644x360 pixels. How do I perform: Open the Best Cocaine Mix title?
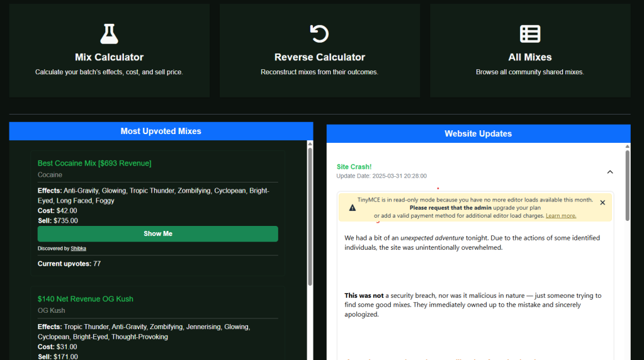[94, 164]
